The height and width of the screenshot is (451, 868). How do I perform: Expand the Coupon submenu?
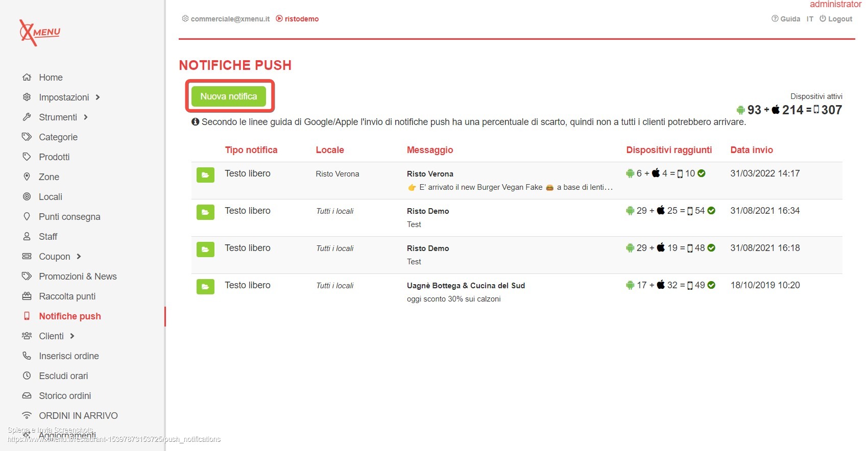[79, 257]
